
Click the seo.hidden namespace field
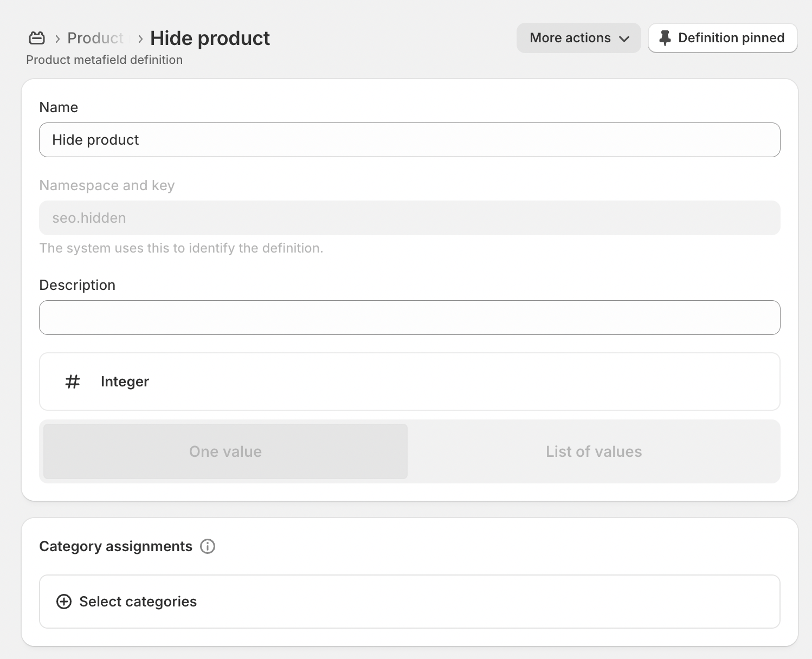click(x=409, y=218)
